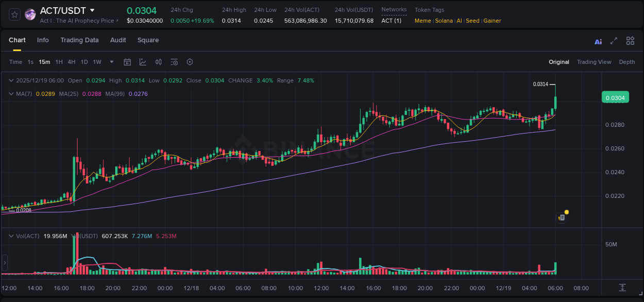Open chart settings via hexagon icon
Viewport: 644px width, 302px height.
[190, 62]
